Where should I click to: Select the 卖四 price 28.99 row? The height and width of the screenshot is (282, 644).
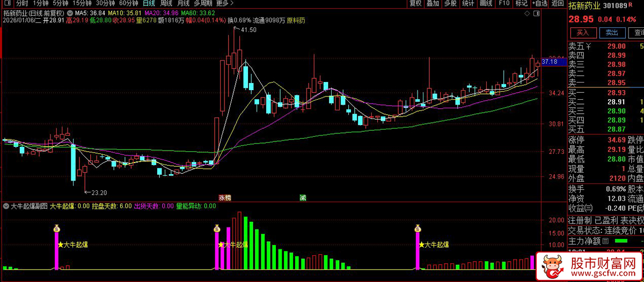click(x=605, y=55)
